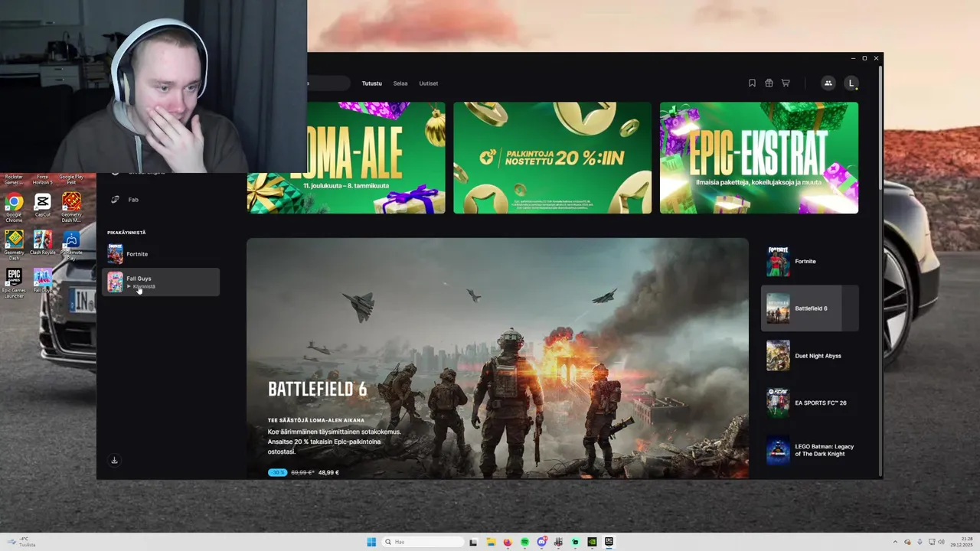
Task: Click the store search field
Action: [x=329, y=83]
